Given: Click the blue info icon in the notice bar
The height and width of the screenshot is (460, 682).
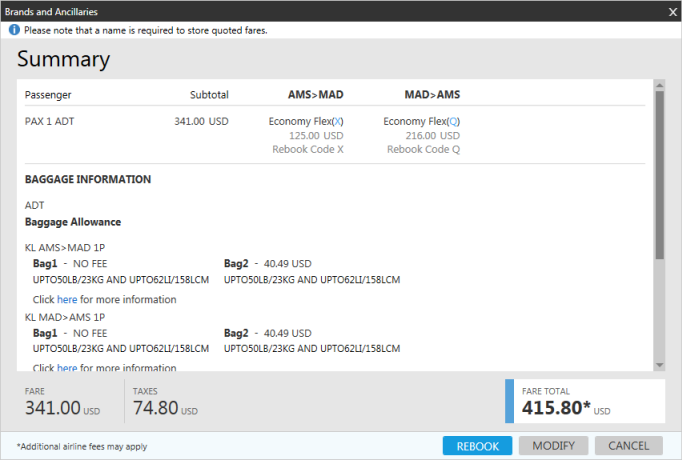Looking at the screenshot, I should 14,30.
